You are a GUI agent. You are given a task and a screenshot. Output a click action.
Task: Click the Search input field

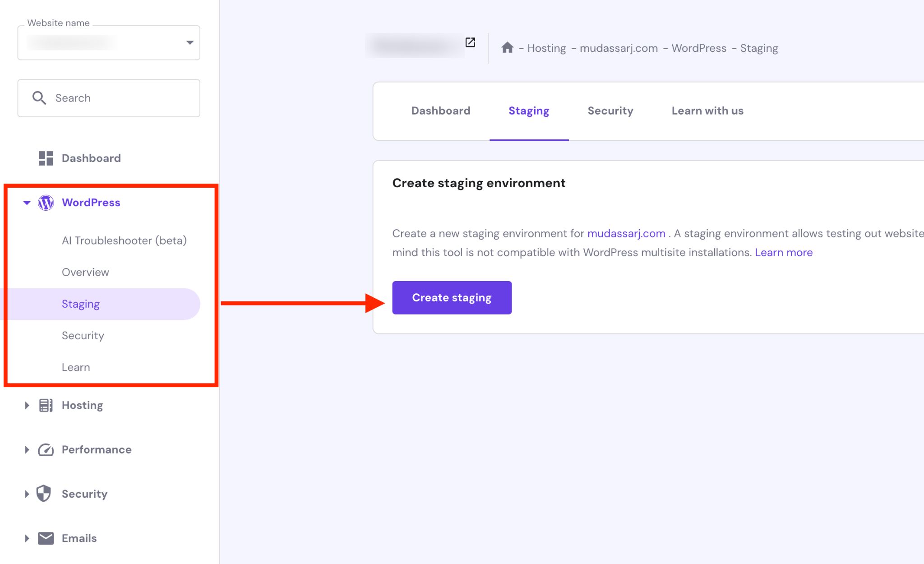tap(108, 98)
